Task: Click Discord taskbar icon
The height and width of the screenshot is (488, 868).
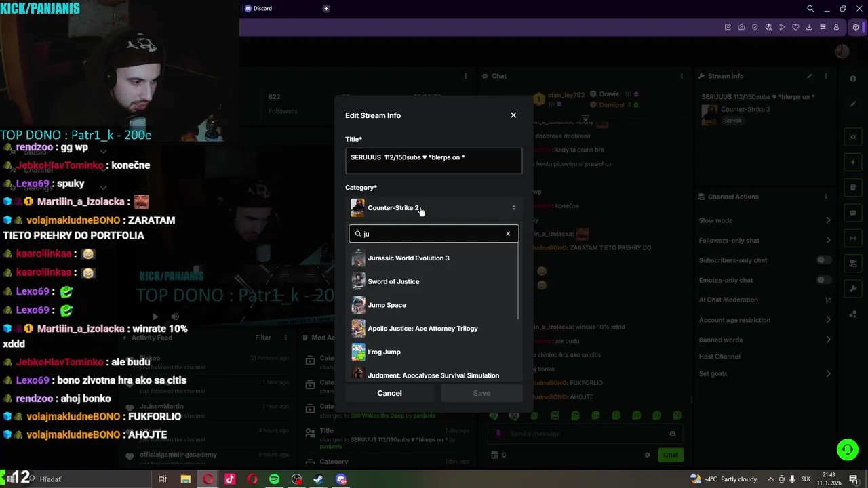Action: (x=341, y=479)
